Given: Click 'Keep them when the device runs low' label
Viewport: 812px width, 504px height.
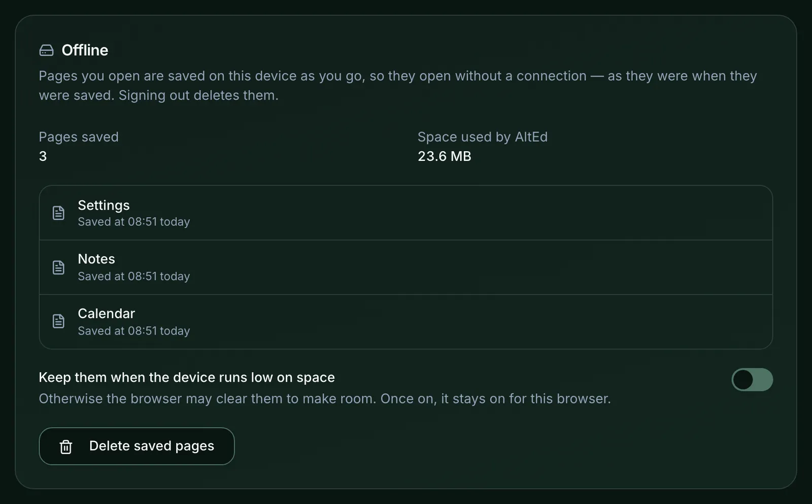Looking at the screenshot, I should [x=187, y=378].
